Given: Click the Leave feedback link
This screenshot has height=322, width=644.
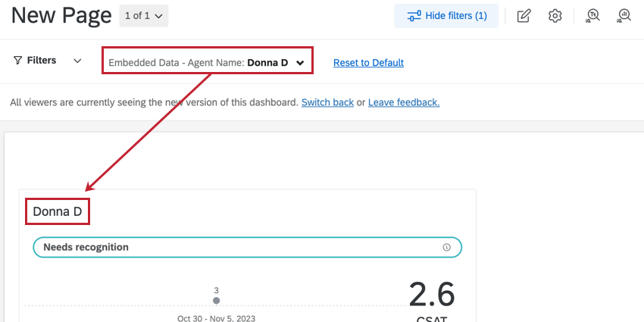Looking at the screenshot, I should (404, 102).
